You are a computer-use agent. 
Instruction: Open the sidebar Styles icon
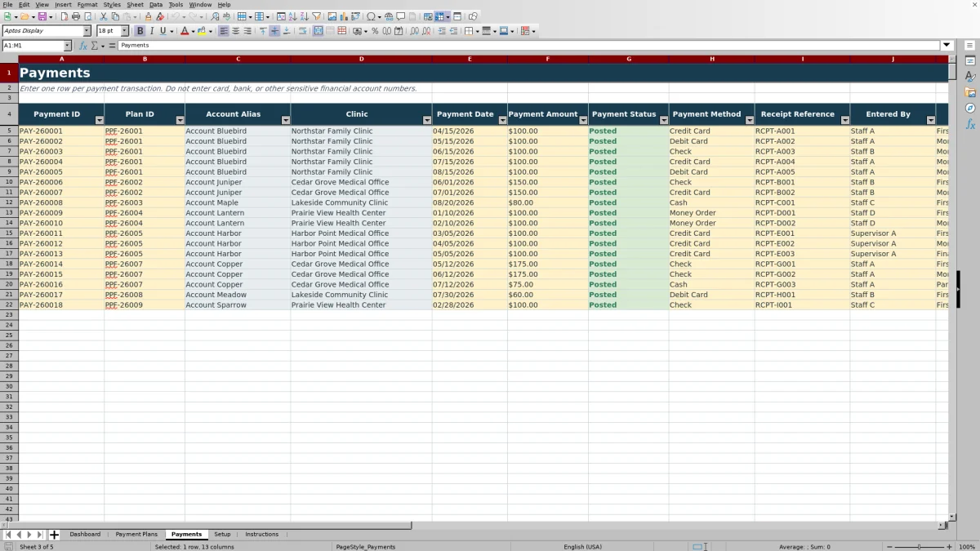tap(970, 77)
